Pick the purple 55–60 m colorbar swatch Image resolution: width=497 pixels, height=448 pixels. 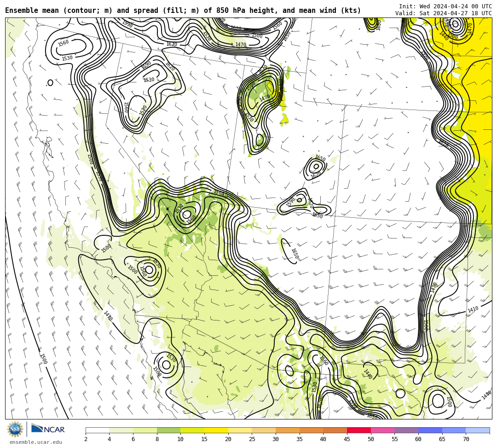click(x=406, y=430)
